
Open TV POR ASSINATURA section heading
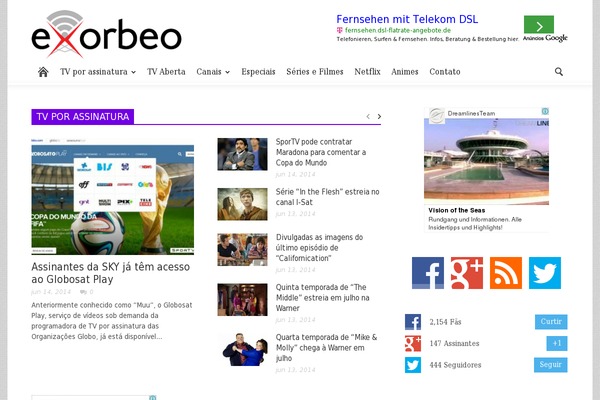click(x=83, y=117)
